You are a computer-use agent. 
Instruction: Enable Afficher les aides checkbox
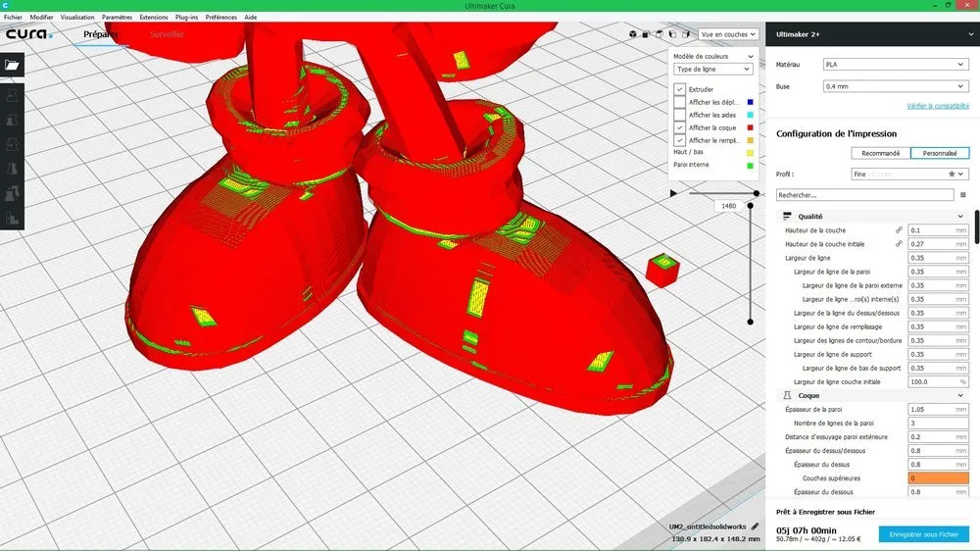click(679, 115)
